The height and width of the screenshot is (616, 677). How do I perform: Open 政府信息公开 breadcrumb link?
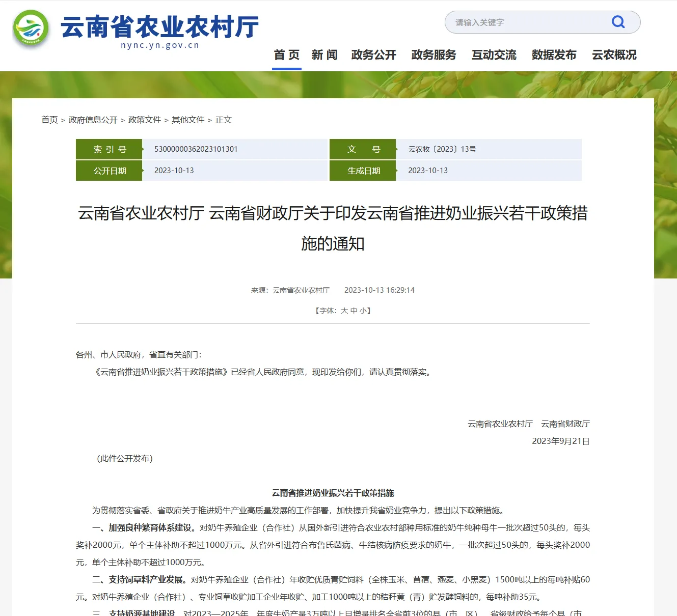93,120
